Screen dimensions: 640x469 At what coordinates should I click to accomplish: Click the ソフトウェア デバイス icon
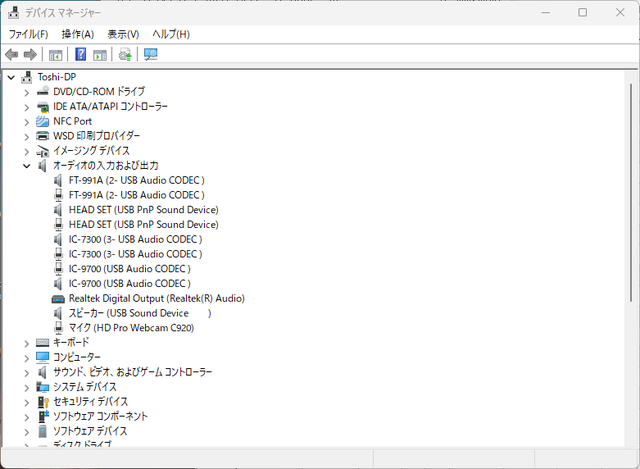tap(42, 431)
